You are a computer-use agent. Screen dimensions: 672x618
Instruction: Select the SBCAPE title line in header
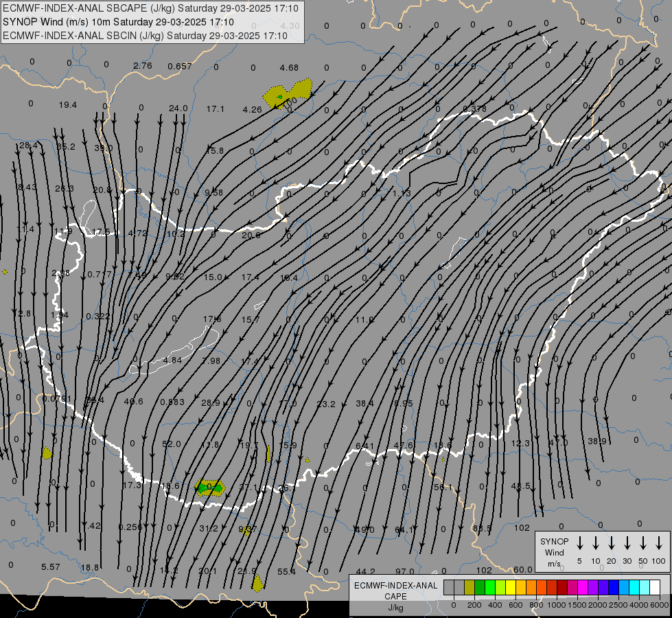tap(150, 8)
